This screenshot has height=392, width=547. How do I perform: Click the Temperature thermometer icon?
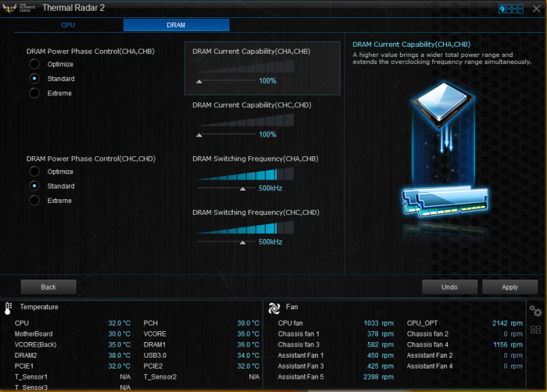click(x=8, y=308)
